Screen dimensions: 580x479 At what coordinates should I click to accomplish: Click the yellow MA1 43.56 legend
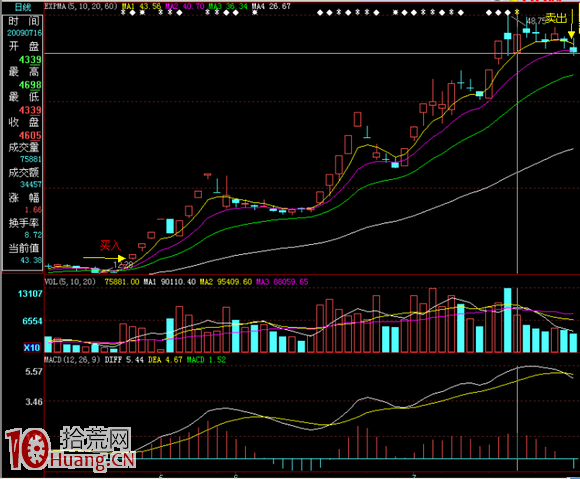pyautogui.click(x=141, y=6)
